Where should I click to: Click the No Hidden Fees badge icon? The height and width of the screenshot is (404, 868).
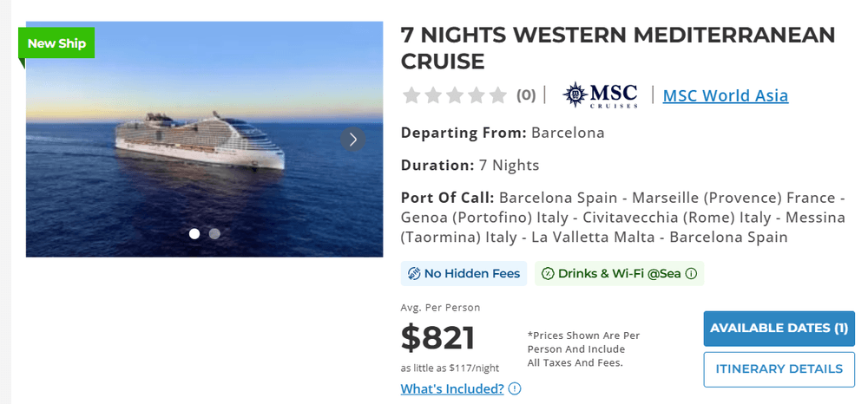414,274
